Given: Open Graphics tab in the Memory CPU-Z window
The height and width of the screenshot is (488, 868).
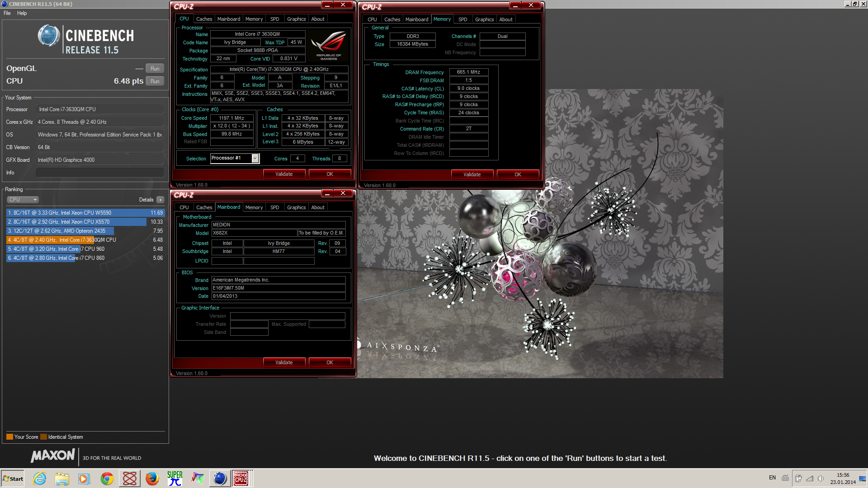Looking at the screenshot, I should tap(485, 19).
